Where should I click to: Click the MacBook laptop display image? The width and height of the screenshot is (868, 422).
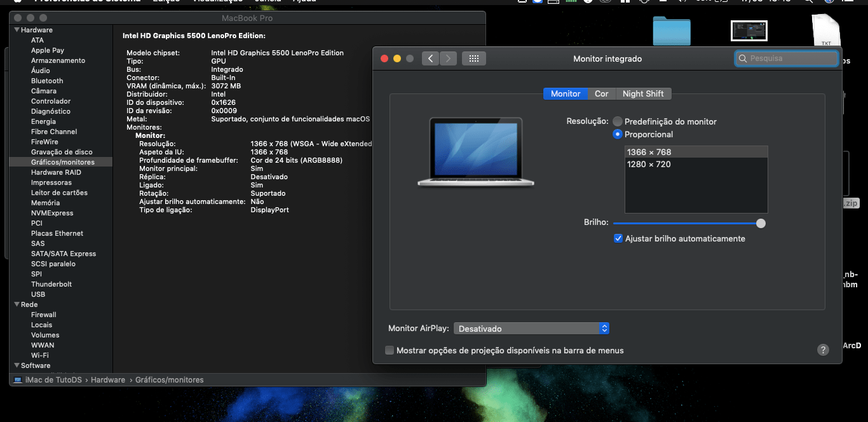coord(476,151)
